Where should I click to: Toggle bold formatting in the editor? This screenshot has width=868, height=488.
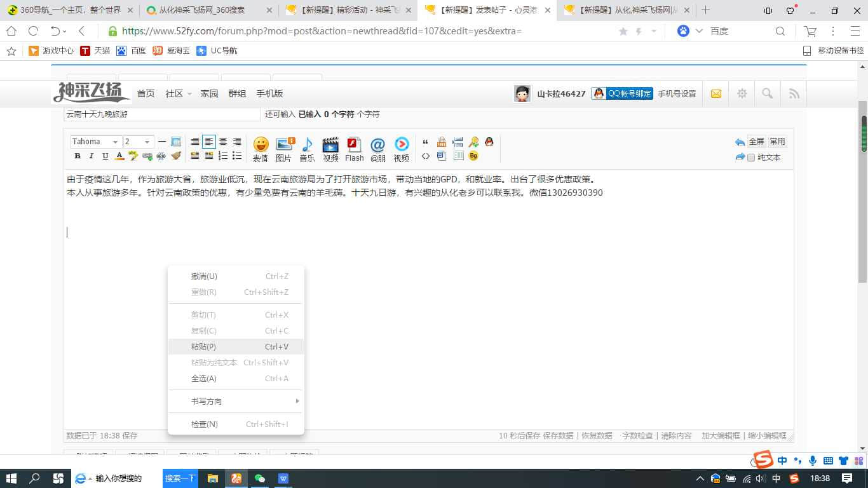click(78, 156)
